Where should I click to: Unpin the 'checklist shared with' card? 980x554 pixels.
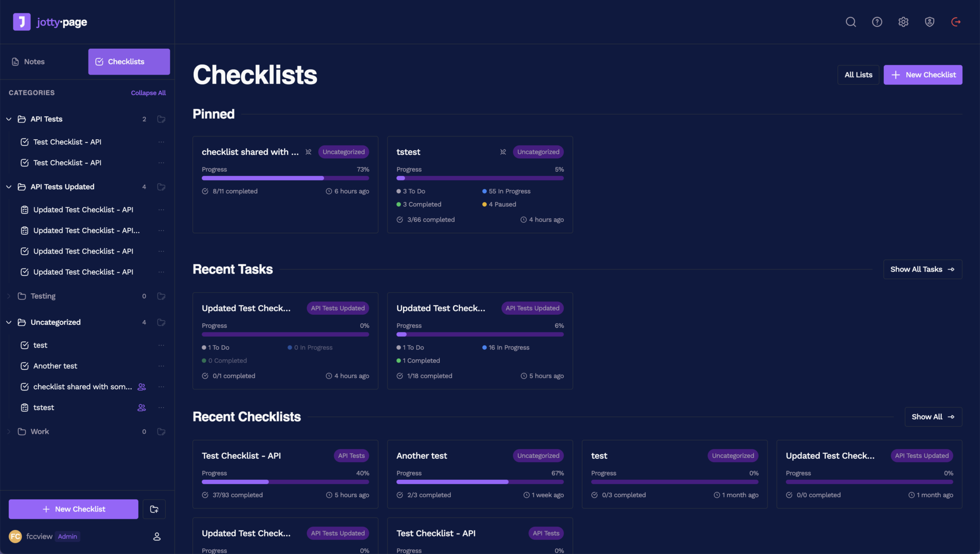(309, 152)
